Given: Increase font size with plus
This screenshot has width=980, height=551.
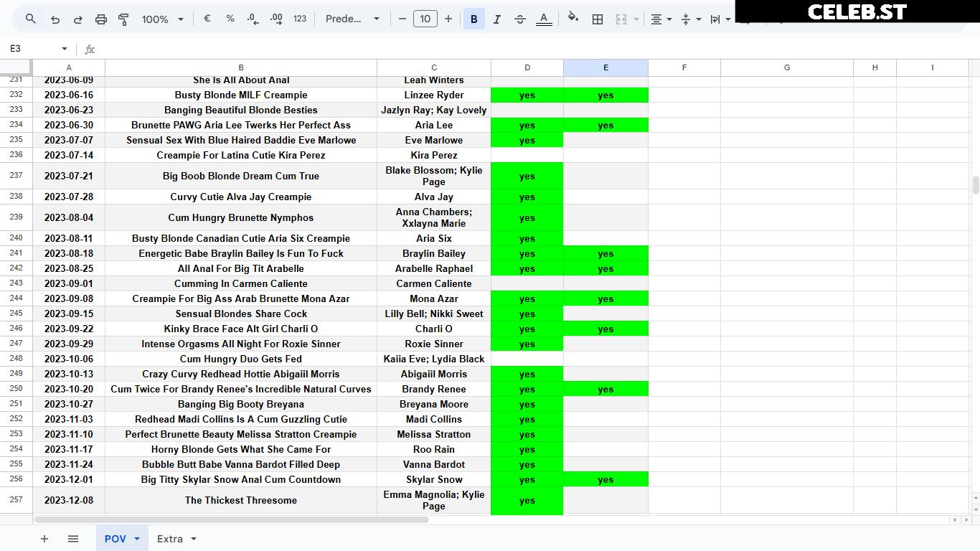Looking at the screenshot, I should (448, 19).
